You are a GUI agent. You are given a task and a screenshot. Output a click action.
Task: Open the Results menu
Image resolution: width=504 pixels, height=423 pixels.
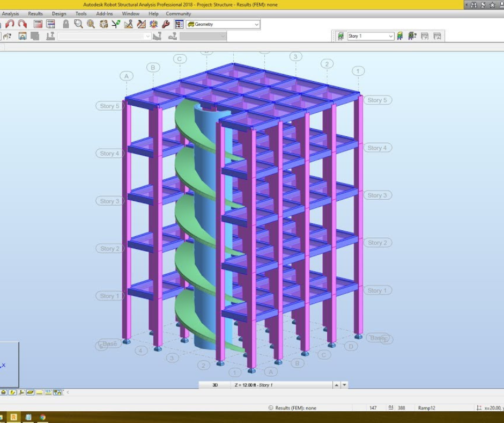(x=35, y=14)
